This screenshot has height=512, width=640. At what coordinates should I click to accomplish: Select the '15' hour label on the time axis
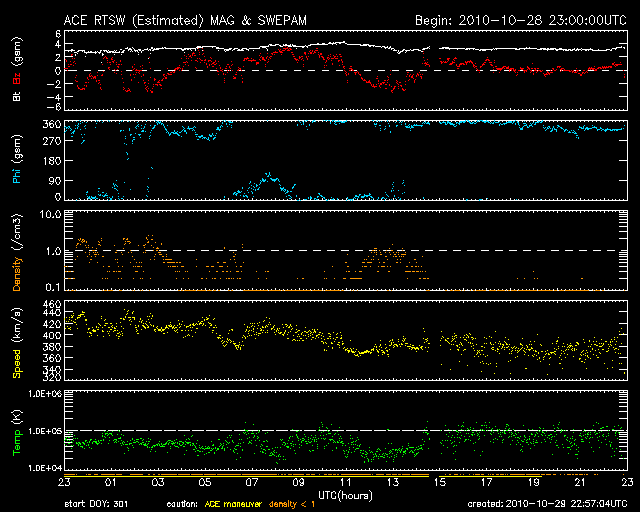(440, 483)
